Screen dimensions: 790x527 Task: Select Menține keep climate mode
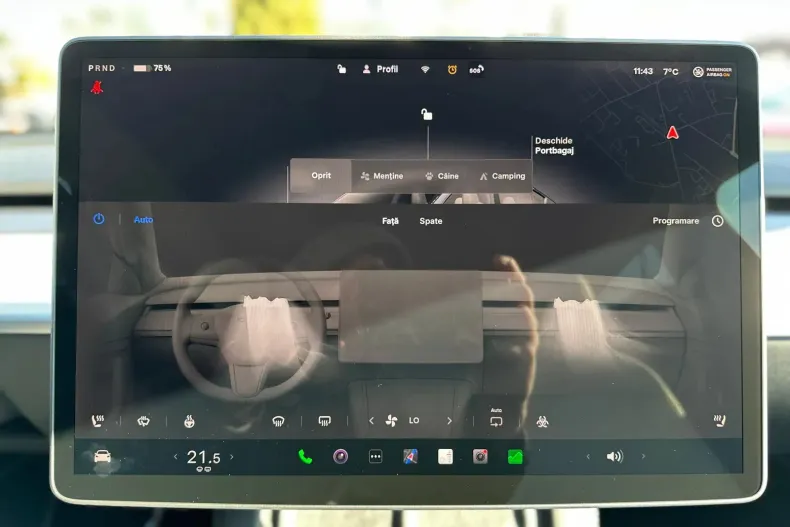tap(382, 176)
